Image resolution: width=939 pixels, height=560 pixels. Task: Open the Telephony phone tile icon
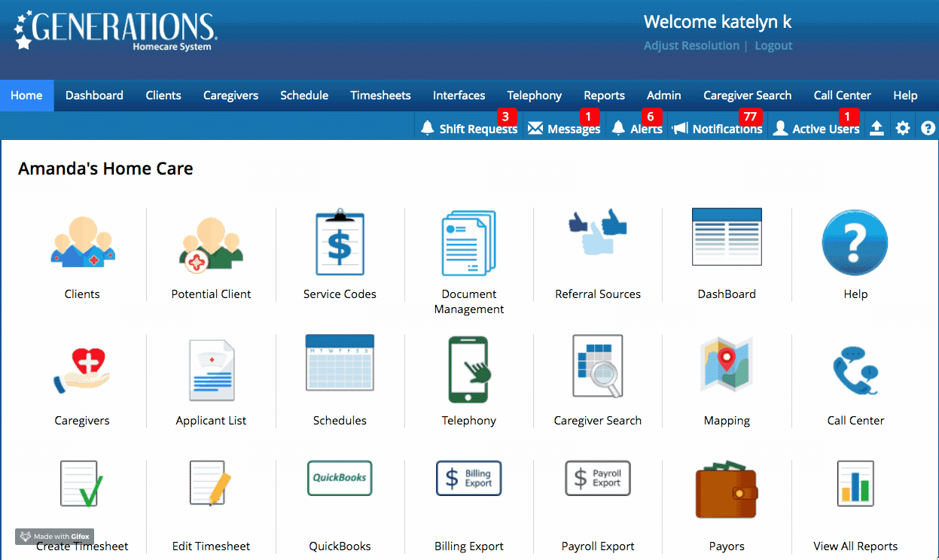coord(468,370)
